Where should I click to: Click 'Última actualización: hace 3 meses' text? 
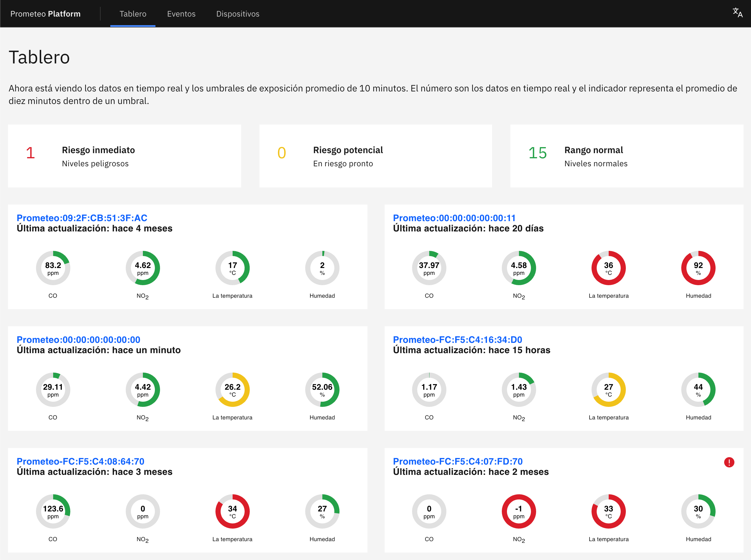point(95,472)
